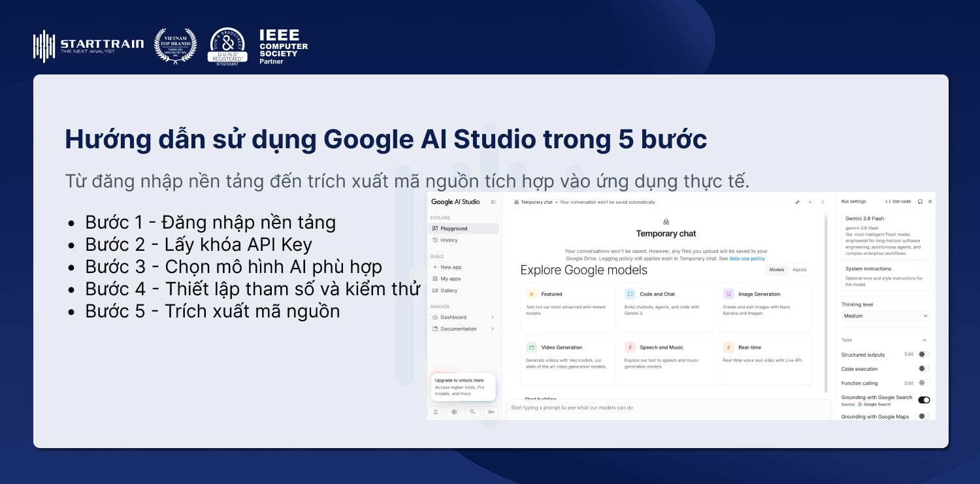Click the D-U-N-S Registered badge
Image resolution: width=980 pixels, height=484 pixels.
coord(227,46)
